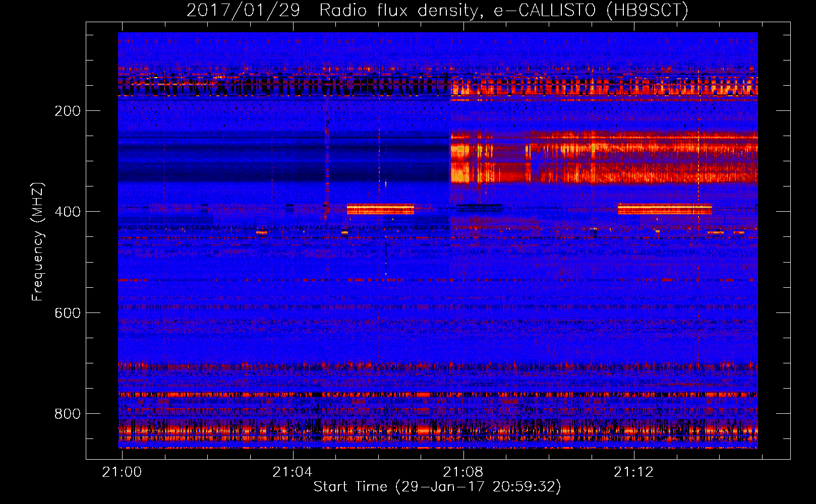The height and width of the screenshot is (504, 816).
Task: Click the 400 frequency tick label
Action: tap(68, 212)
